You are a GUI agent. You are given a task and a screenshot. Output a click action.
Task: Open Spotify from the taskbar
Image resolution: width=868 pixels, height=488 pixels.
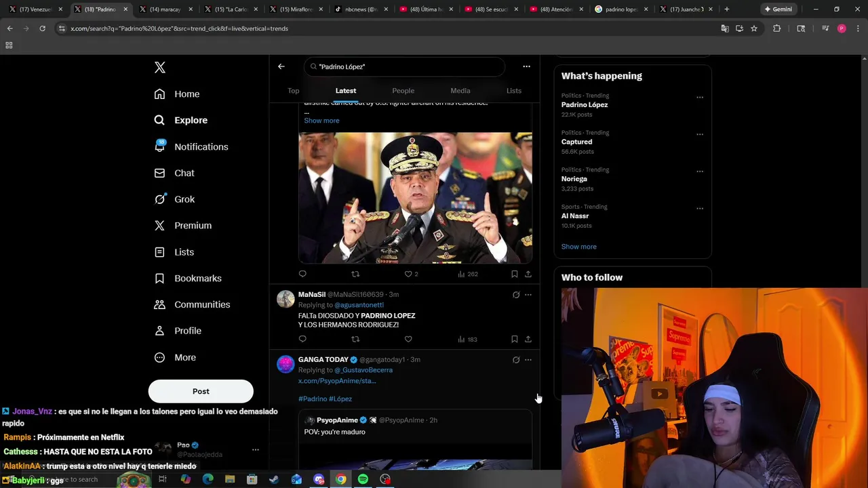(x=363, y=479)
